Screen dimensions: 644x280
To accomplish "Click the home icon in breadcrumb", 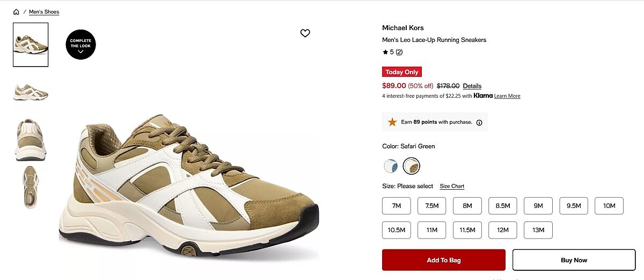I will tap(16, 12).
